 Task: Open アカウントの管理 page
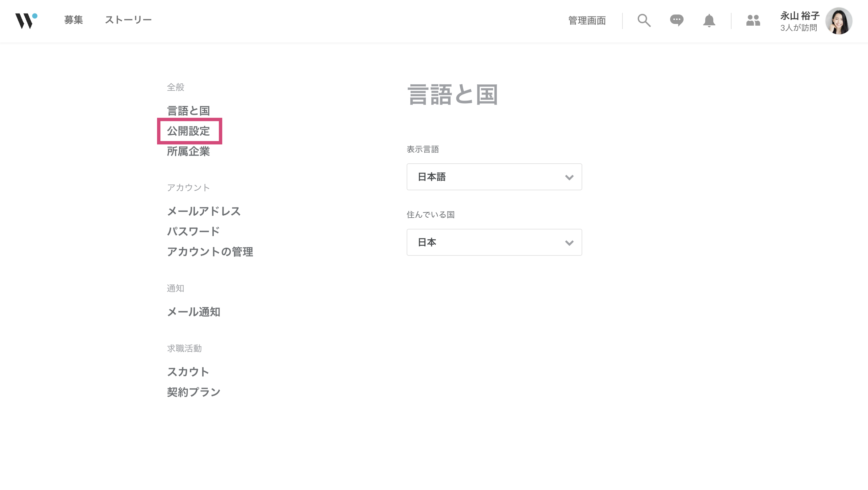(210, 252)
